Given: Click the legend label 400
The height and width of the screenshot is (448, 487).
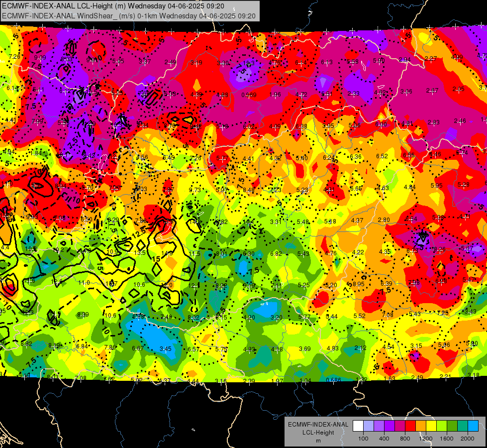Looking at the screenshot, I should 384,439.
